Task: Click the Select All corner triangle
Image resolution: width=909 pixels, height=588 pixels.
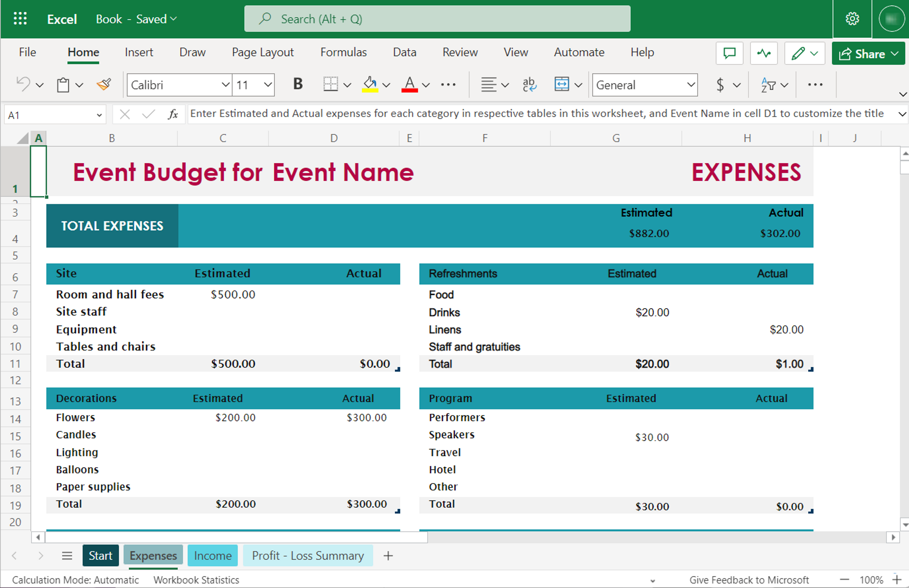Action: pyautogui.click(x=23, y=138)
